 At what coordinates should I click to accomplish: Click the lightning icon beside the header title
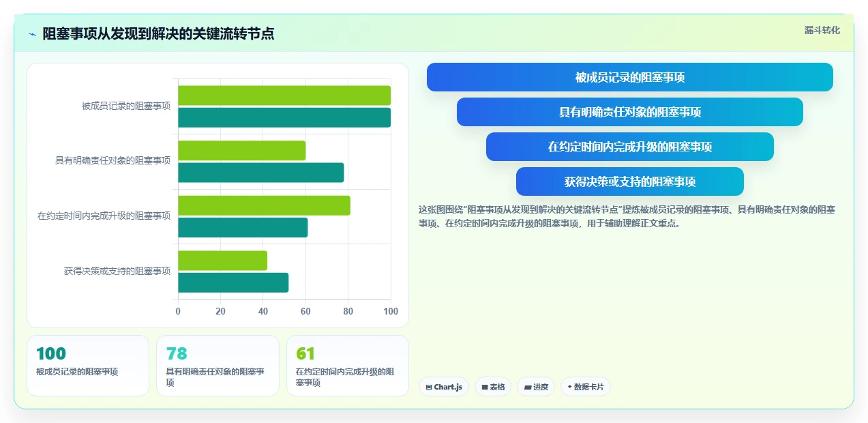[x=32, y=34]
